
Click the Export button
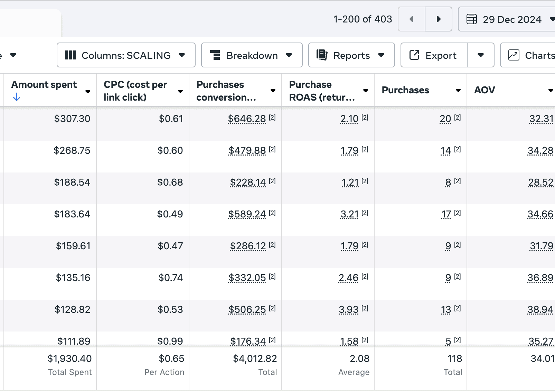coord(434,55)
